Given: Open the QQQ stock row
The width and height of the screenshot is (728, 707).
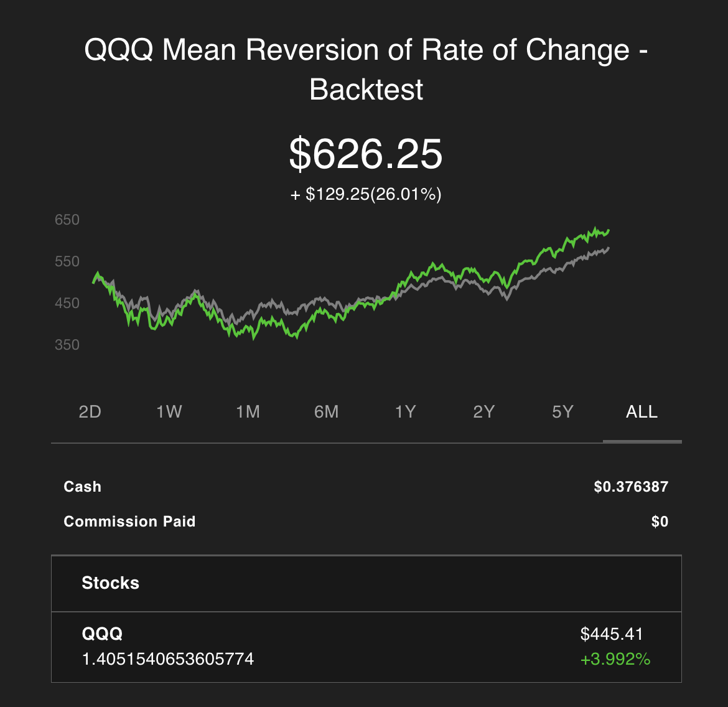Looking at the screenshot, I should pyautogui.click(x=366, y=647).
